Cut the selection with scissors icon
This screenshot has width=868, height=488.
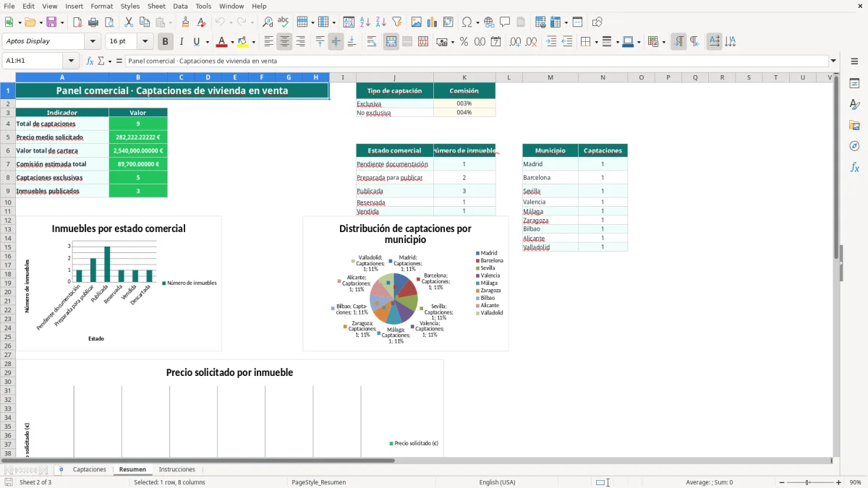128,22
